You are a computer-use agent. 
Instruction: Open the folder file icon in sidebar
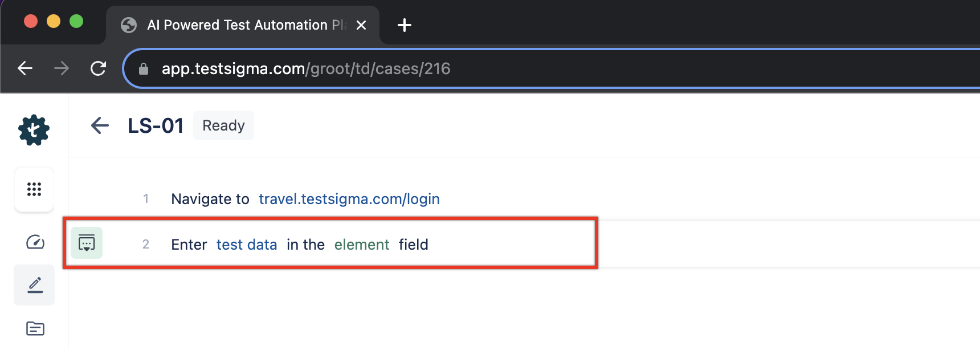(x=35, y=328)
